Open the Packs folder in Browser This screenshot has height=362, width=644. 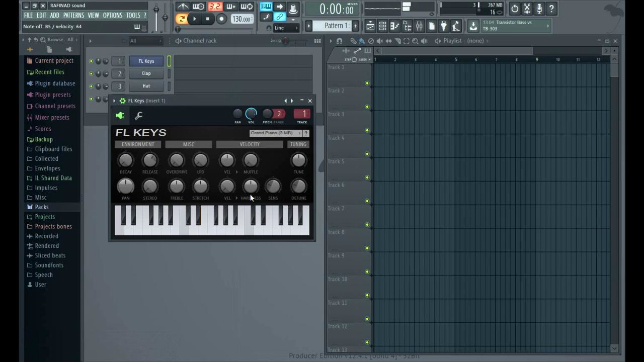point(42,207)
